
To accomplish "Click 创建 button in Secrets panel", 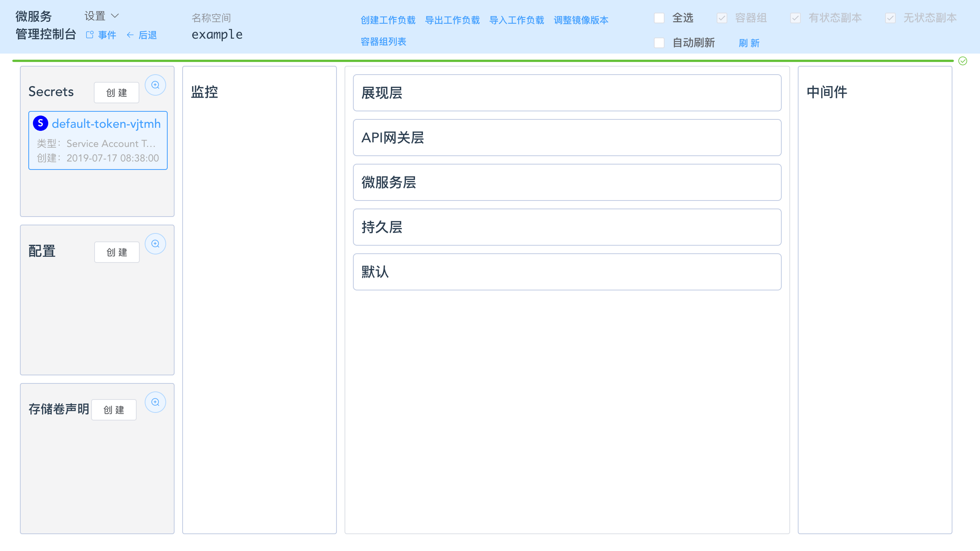I will pyautogui.click(x=116, y=93).
